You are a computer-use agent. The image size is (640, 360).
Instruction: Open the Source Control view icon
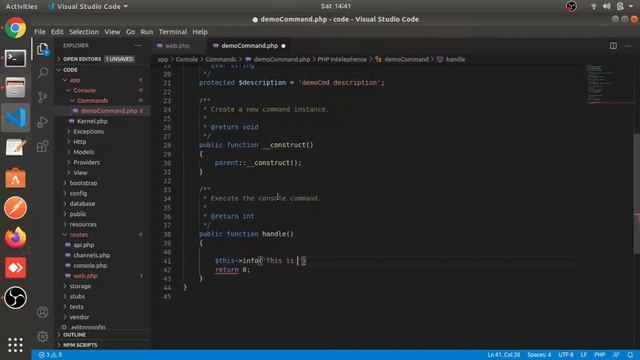point(43,97)
